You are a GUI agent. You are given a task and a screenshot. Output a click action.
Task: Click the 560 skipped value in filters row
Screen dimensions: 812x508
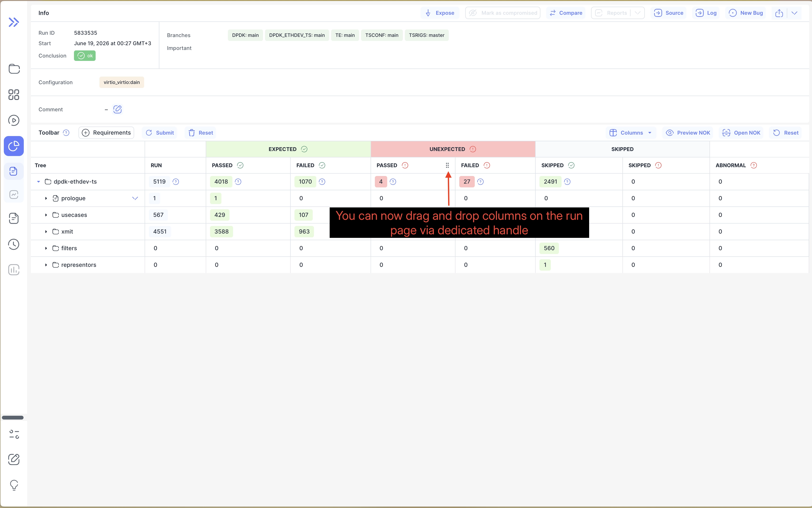click(549, 248)
